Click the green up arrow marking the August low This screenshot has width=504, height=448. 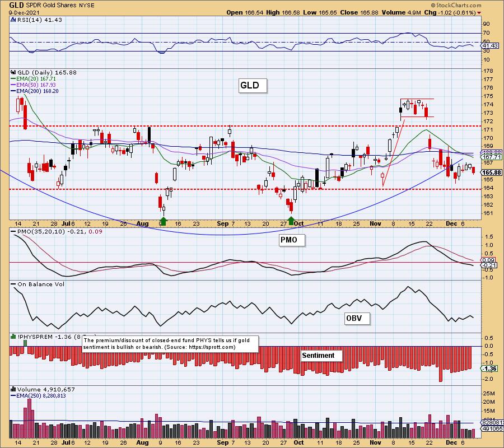(x=164, y=221)
